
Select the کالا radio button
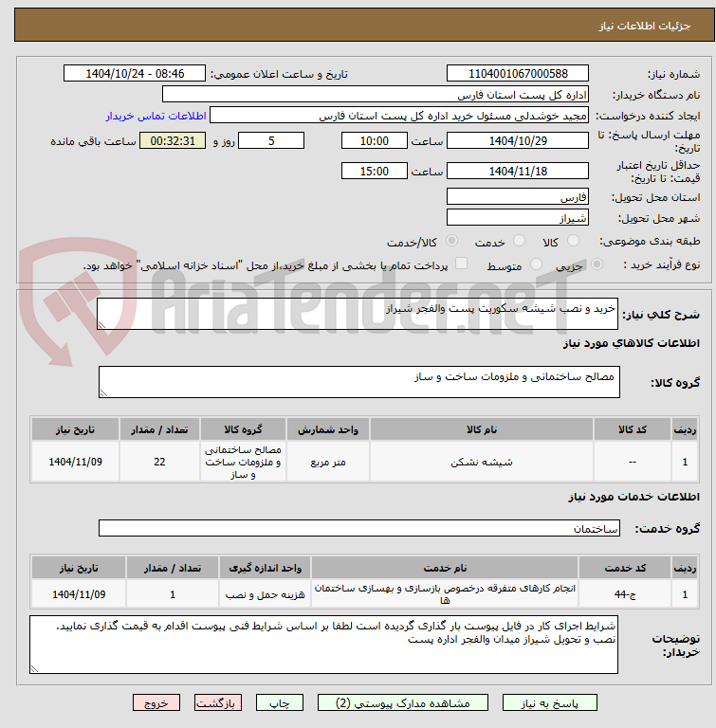pyautogui.click(x=574, y=241)
